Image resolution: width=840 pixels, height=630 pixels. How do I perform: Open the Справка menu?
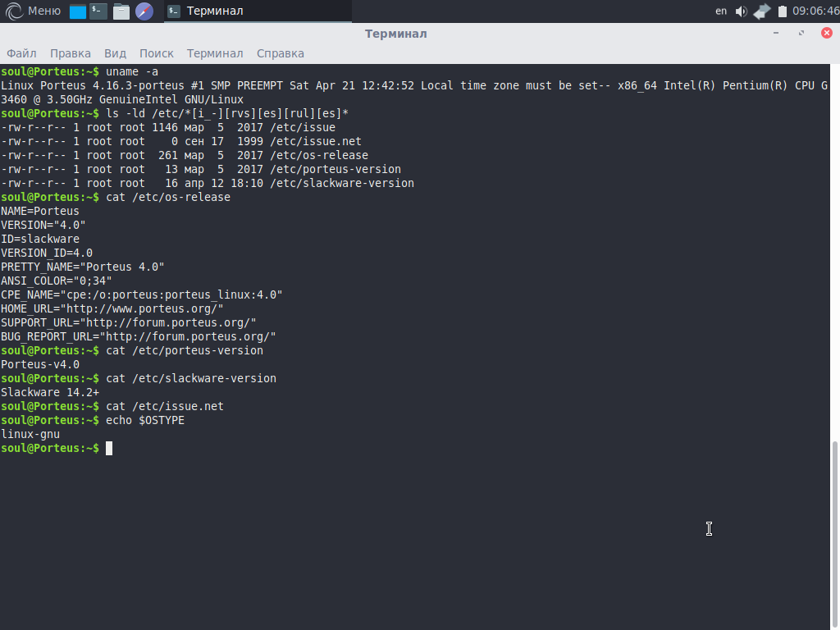(x=281, y=53)
